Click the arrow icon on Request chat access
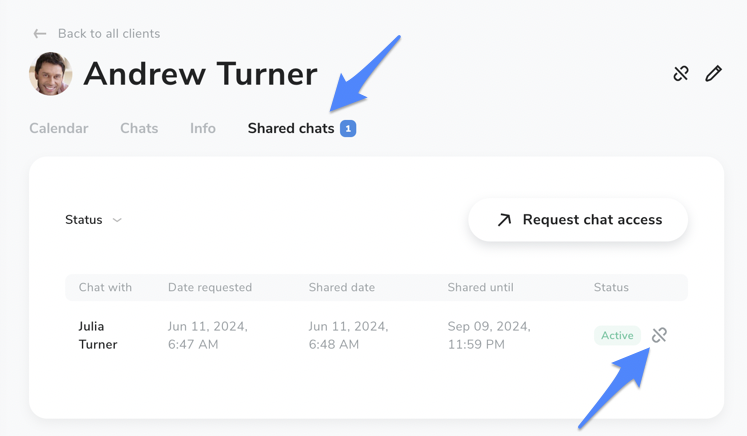The width and height of the screenshot is (747, 436). click(504, 220)
